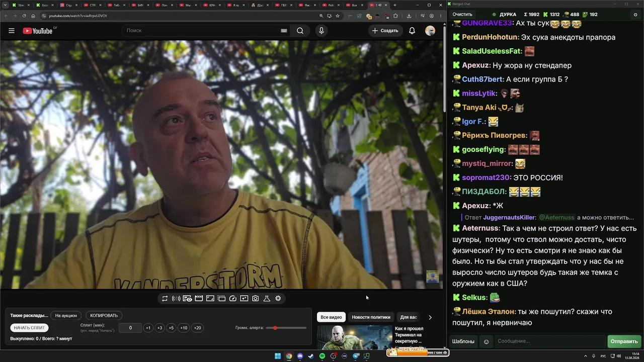Click the Chrome address bar URL
644x362 pixels.
point(78,16)
